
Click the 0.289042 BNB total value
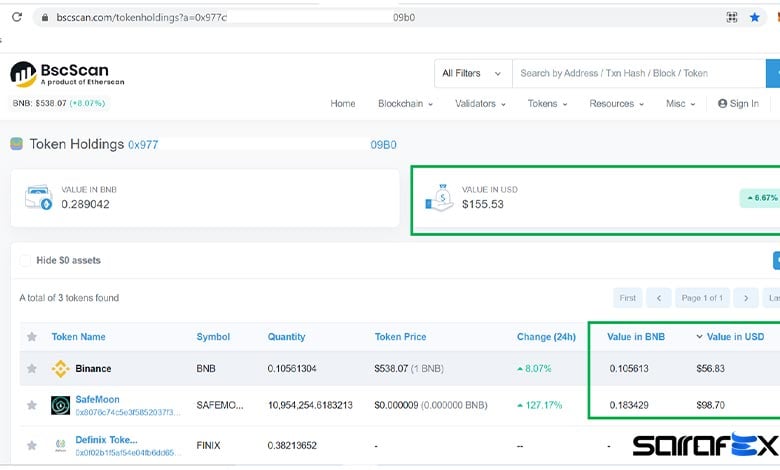tap(85, 204)
